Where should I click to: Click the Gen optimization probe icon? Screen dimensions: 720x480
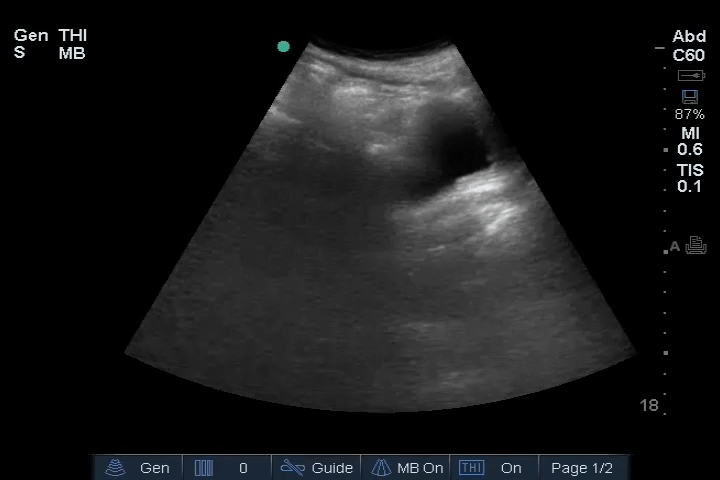pyautogui.click(x=117, y=467)
